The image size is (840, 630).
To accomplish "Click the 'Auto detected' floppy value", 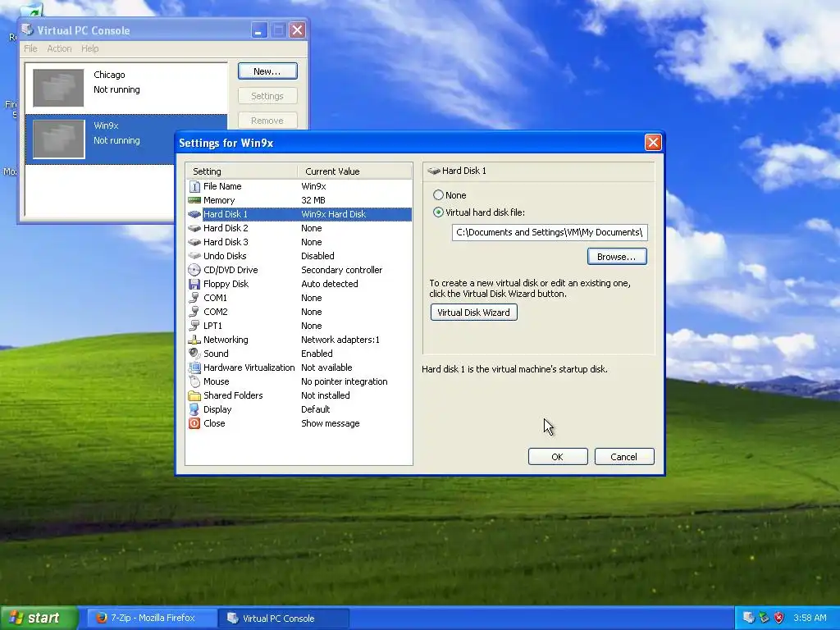I will click(x=330, y=284).
